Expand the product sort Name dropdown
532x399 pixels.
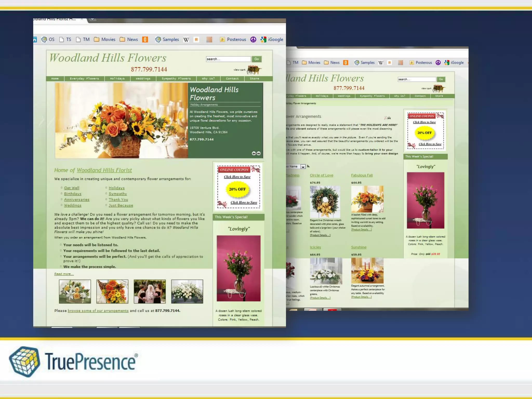[303, 167]
